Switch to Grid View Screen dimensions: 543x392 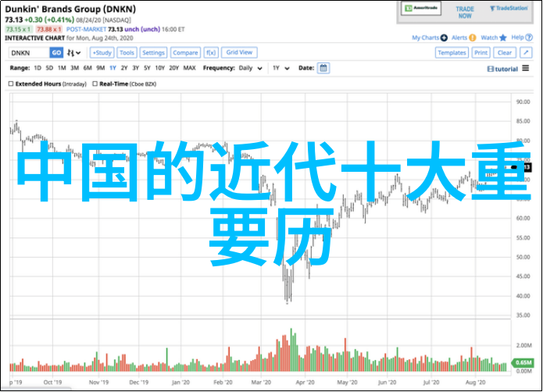tap(239, 52)
